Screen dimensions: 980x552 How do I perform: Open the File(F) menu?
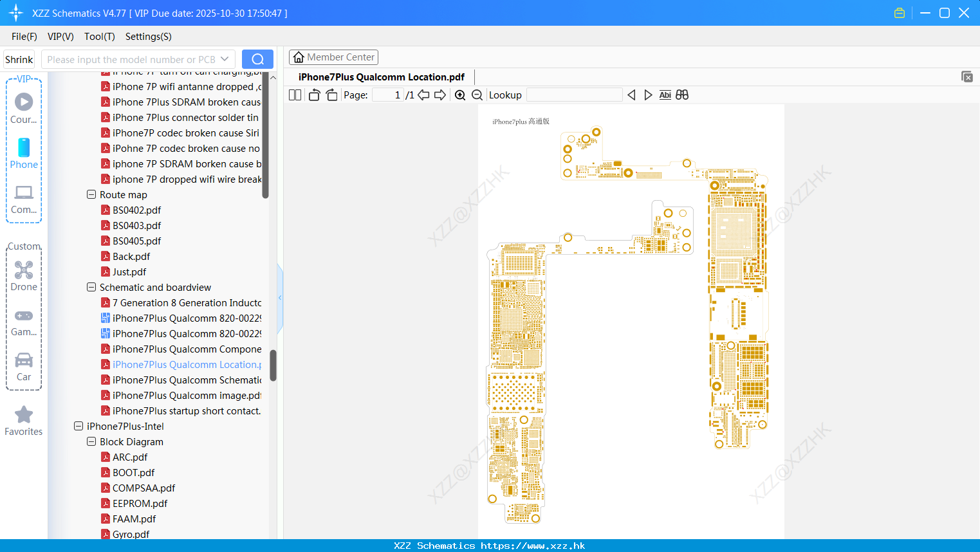pos(24,37)
